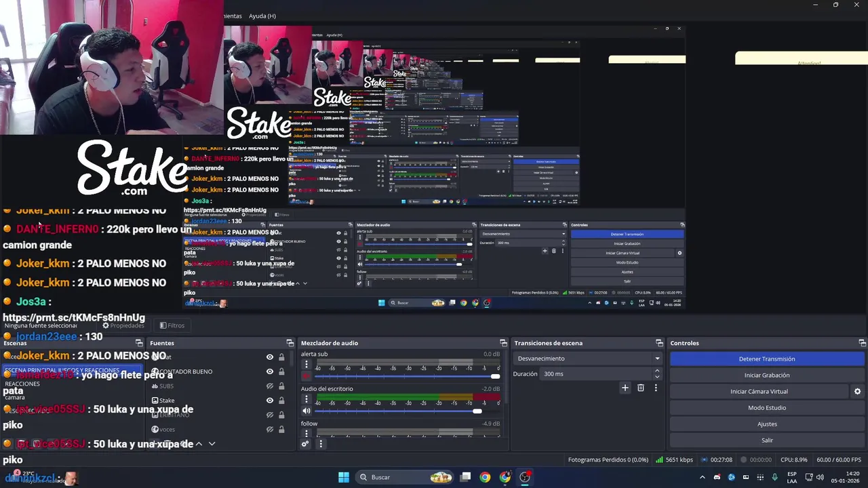Select the REACCIONES scene

[x=22, y=384]
